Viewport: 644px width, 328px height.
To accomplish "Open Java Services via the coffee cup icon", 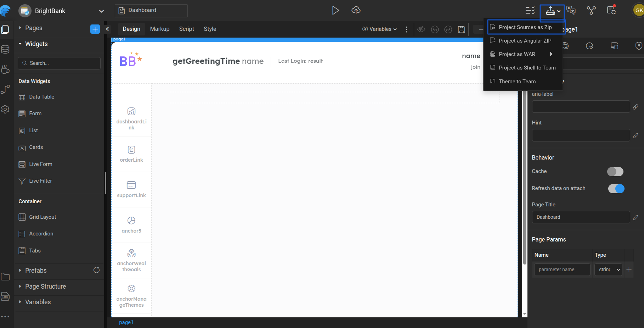I will tap(6, 70).
